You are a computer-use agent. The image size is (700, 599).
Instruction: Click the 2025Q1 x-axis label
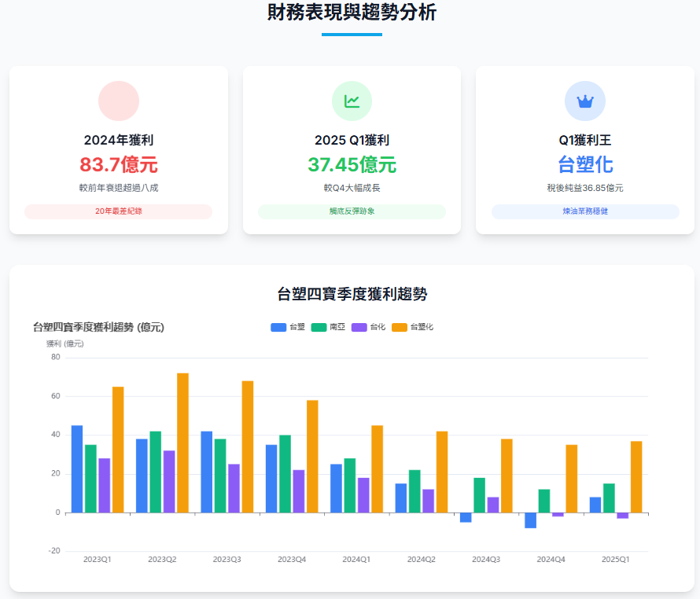point(616,560)
